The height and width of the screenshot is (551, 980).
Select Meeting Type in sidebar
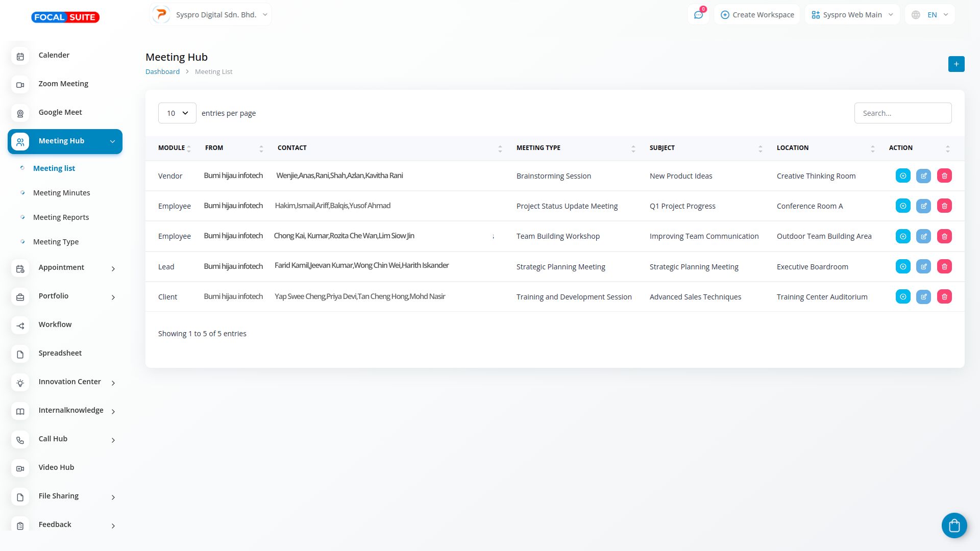[56, 242]
